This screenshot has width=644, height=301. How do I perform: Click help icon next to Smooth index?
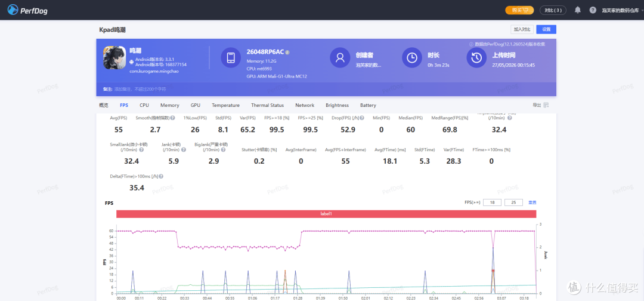173,118
